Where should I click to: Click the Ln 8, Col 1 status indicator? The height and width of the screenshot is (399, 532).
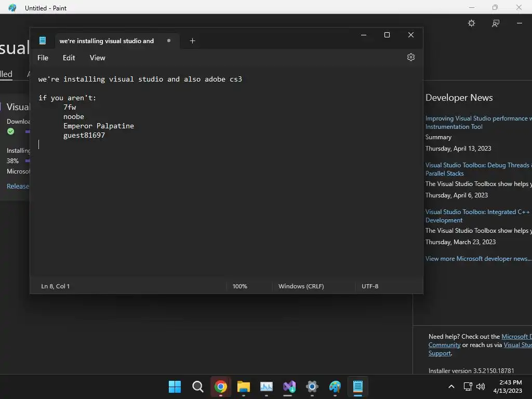(55, 286)
